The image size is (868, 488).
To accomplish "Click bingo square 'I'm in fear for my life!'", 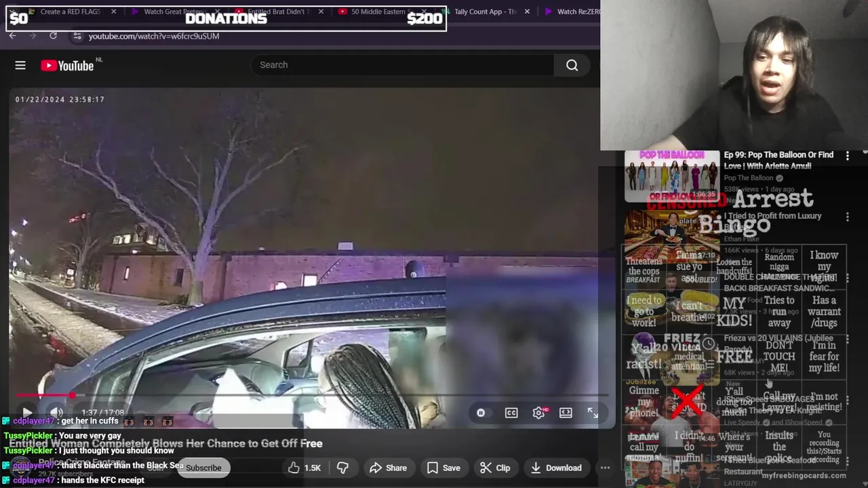I will (x=824, y=357).
